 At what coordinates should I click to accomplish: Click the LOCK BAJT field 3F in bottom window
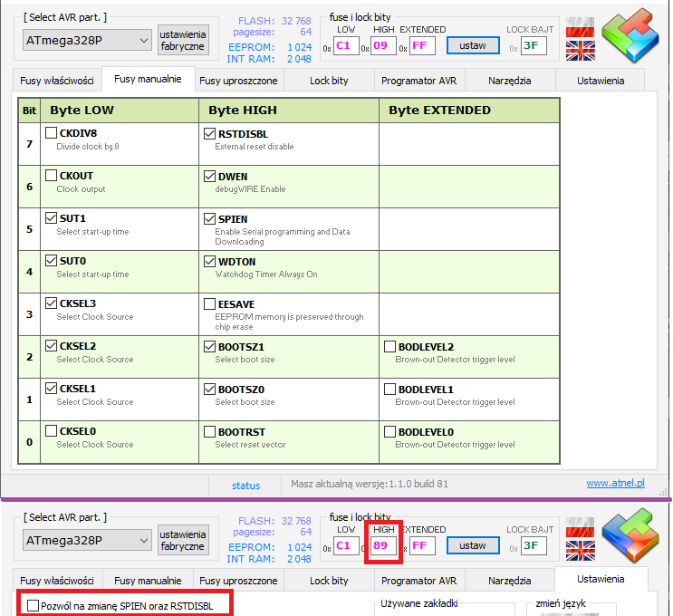coord(534,545)
